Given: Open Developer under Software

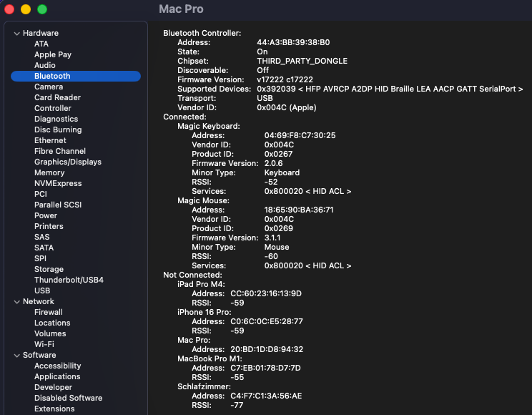Looking at the screenshot, I should click(x=53, y=387).
